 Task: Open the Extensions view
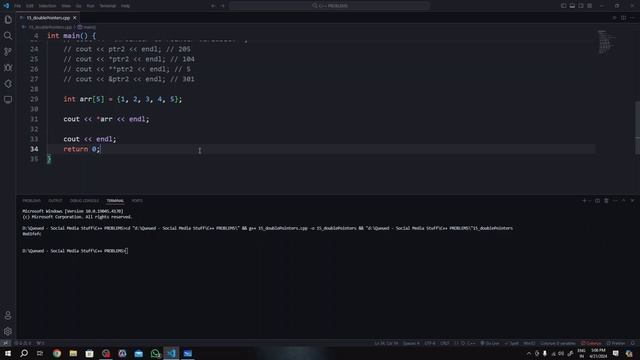click(8, 84)
